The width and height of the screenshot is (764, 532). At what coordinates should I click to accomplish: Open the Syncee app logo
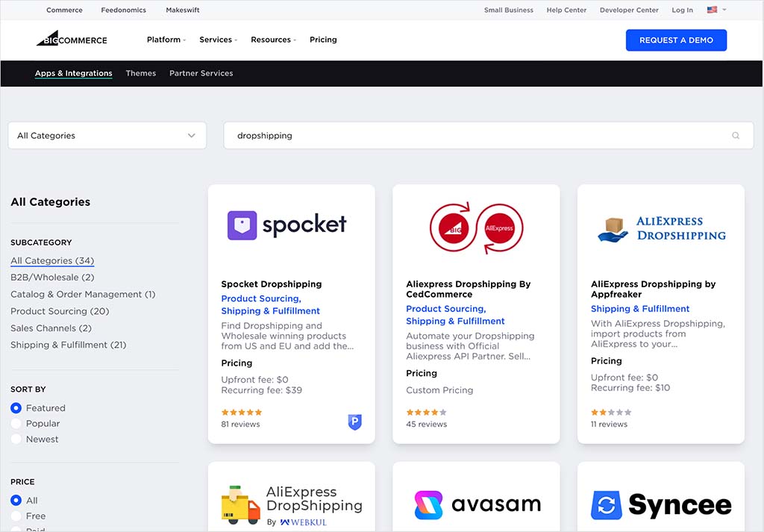[x=661, y=504]
